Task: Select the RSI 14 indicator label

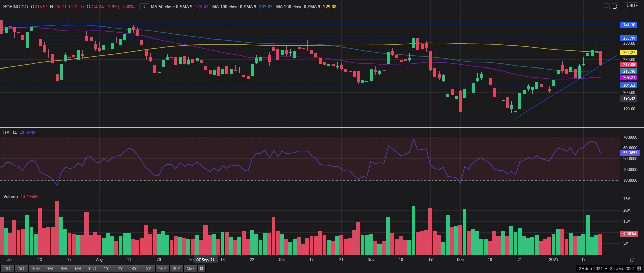Action: point(10,133)
